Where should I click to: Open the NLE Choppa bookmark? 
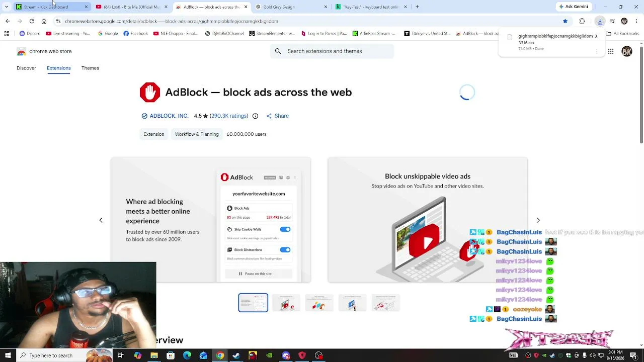point(176,34)
